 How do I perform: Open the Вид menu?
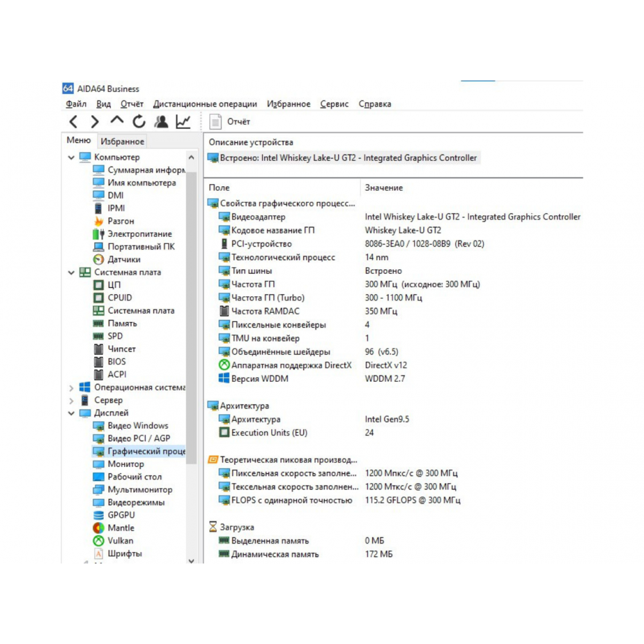[x=104, y=104]
